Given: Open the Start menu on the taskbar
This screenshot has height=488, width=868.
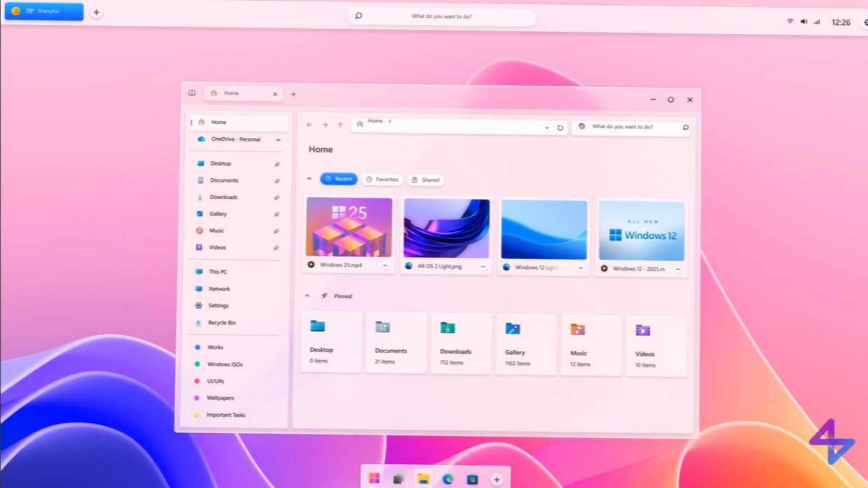Looking at the screenshot, I should [x=374, y=478].
